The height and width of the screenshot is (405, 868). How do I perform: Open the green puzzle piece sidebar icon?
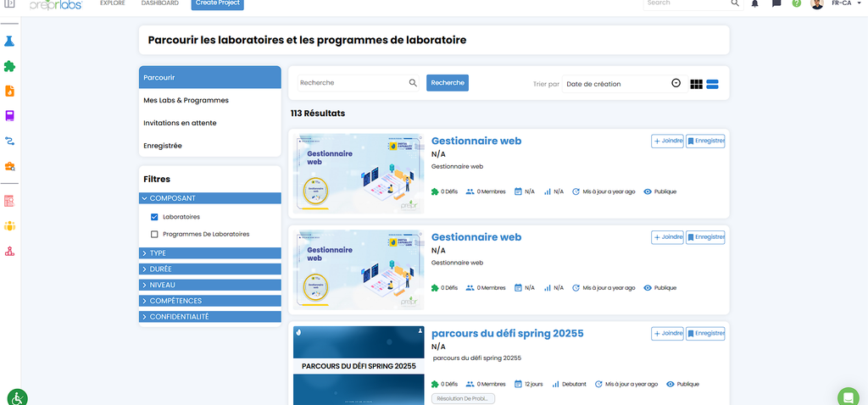pos(9,66)
